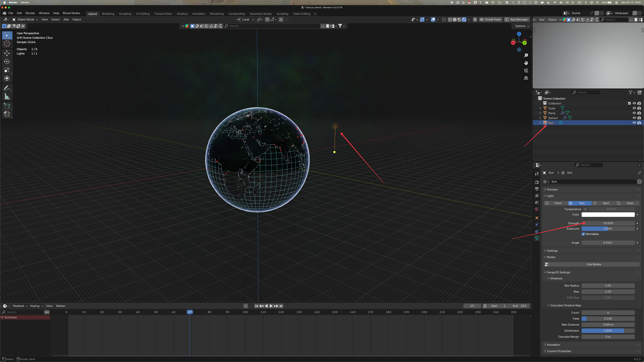Open the Output properties tab
Viewport: 644px width, 362px height.
click(x=537, y=189)
